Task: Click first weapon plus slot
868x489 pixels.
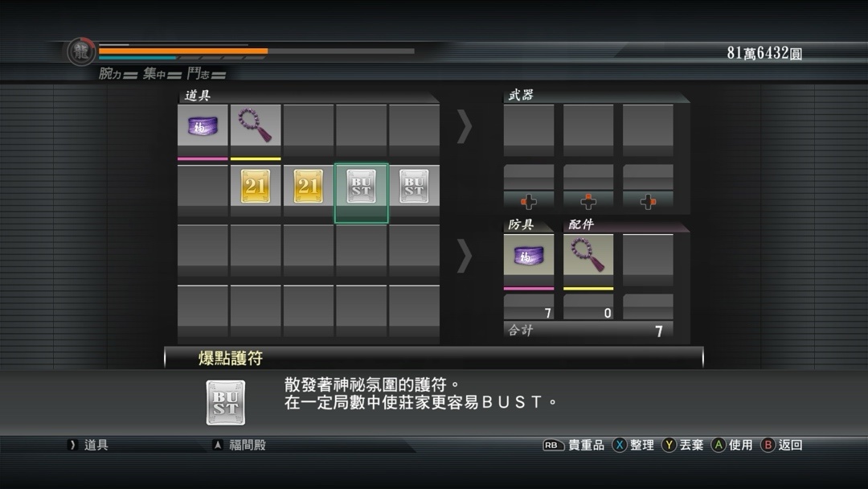Action: pos(529,202)
